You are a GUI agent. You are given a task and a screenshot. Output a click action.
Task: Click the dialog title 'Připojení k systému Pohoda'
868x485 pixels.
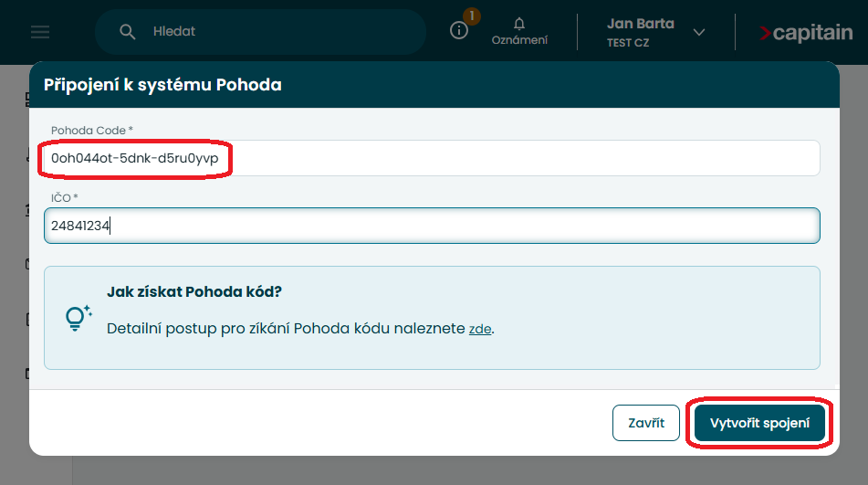point(162,85)
